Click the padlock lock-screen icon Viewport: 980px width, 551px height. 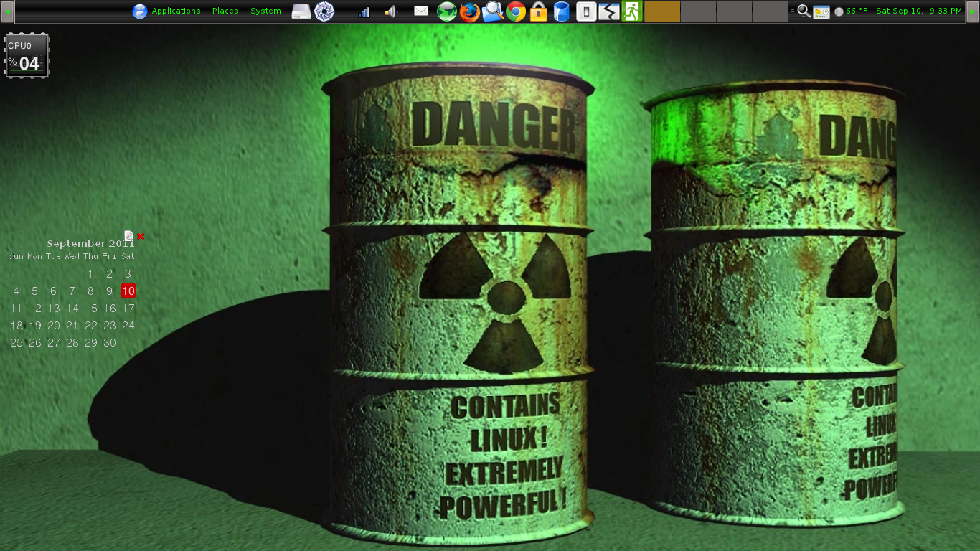[538, 11]
